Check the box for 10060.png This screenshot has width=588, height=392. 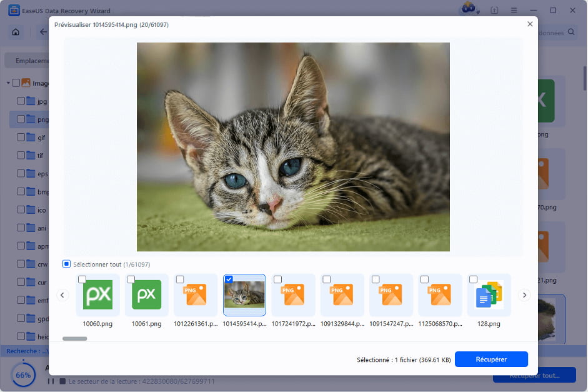tap(82, 279)
